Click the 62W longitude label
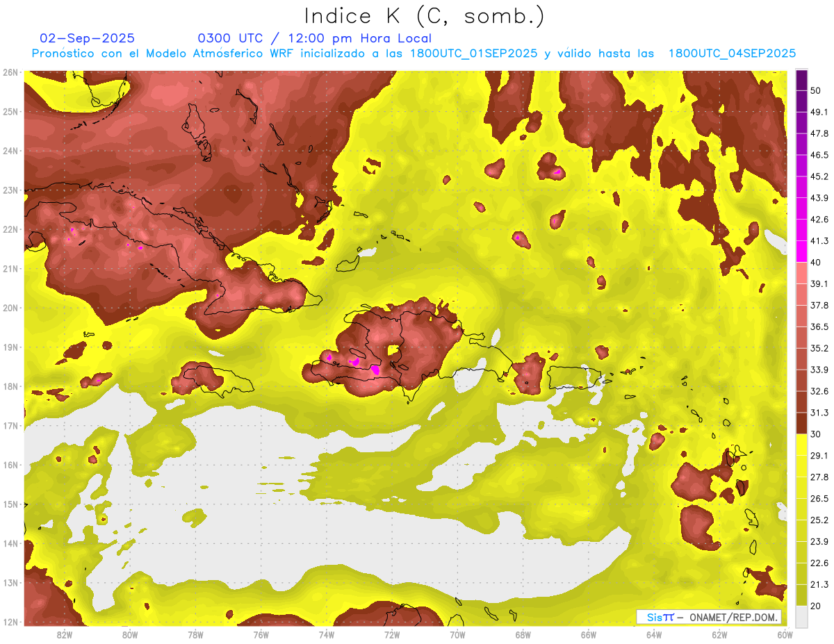This screenshot has height=644, width=834. click(719, 634)
